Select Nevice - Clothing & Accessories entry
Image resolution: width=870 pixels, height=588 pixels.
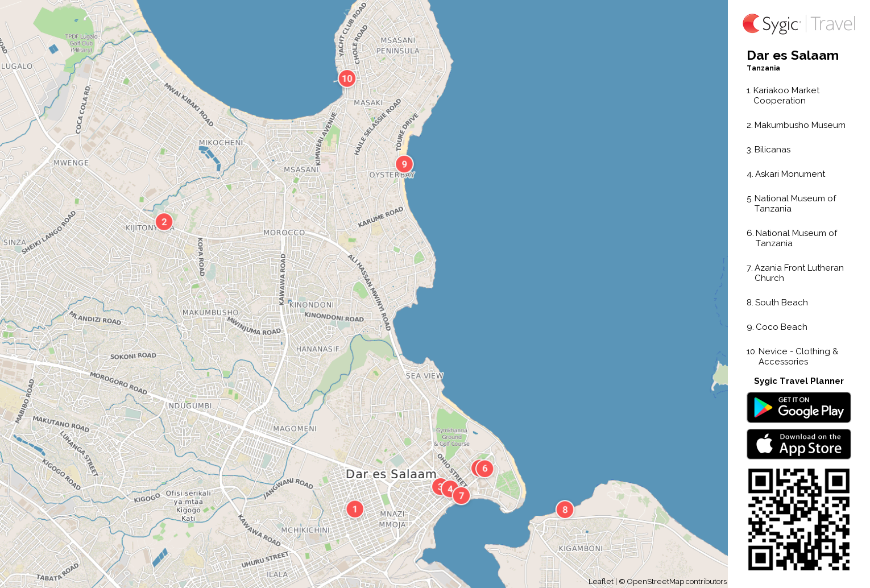pos(793,357)
